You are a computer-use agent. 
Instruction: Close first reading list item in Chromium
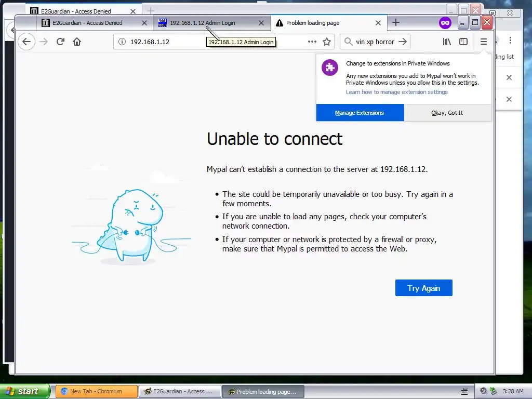(509, 77)
